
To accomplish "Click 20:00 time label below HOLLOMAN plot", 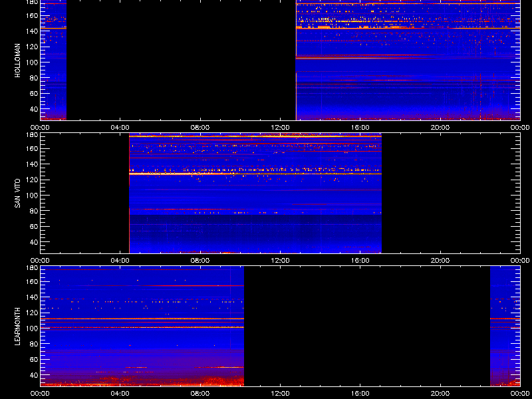I will coord(440,128).
